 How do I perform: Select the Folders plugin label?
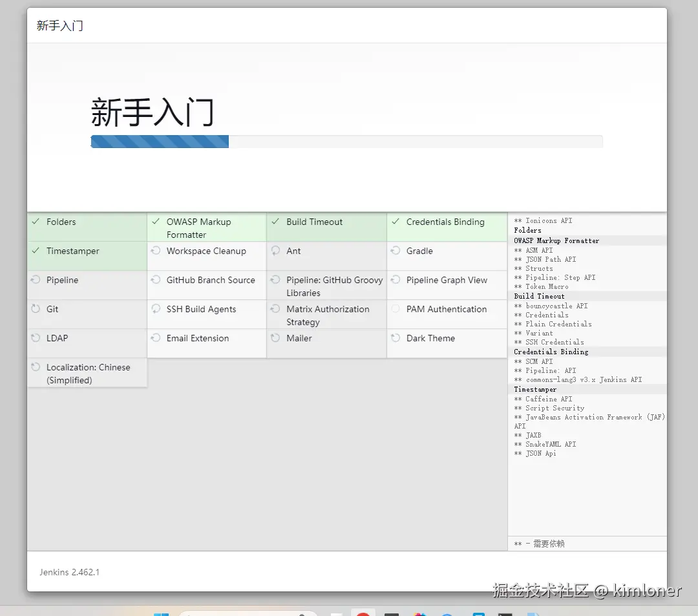(x=61, y=222)
